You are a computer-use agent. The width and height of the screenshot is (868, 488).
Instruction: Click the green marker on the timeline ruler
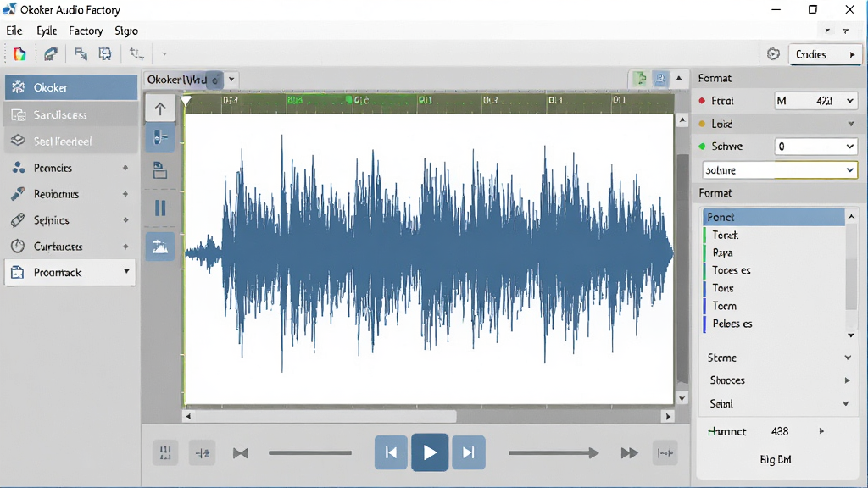pyautogui.click(x=348, y=100)
